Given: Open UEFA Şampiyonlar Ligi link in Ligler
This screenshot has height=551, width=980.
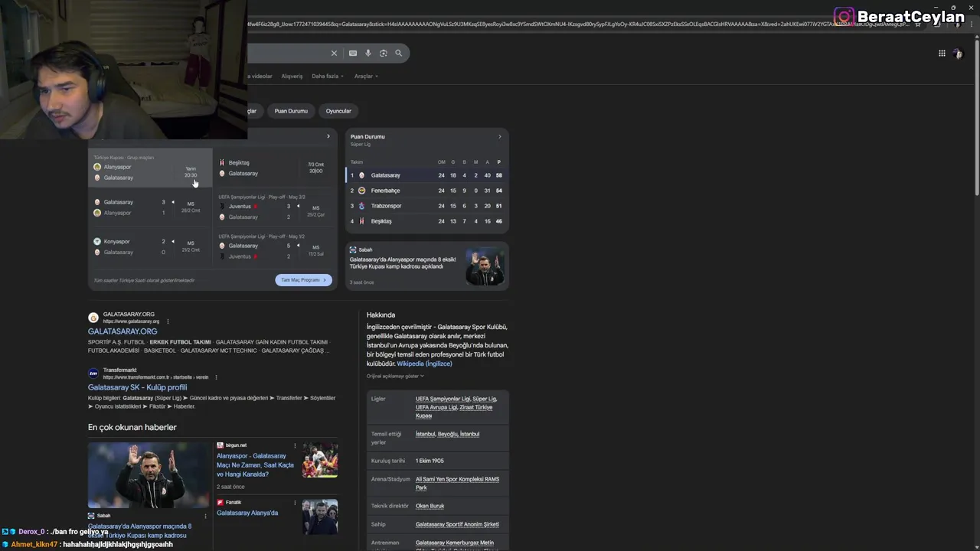Looking at the screenshot, I should click(x=443, y=399).
